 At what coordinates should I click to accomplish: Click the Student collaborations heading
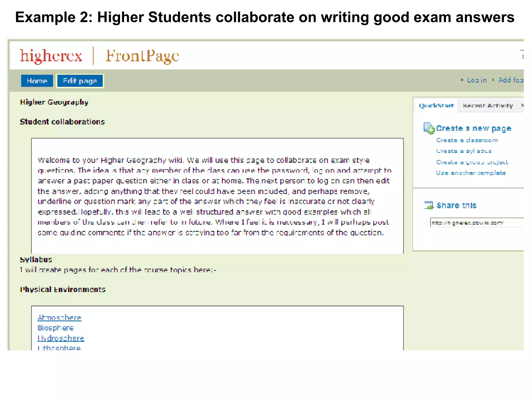pos(62,122)
